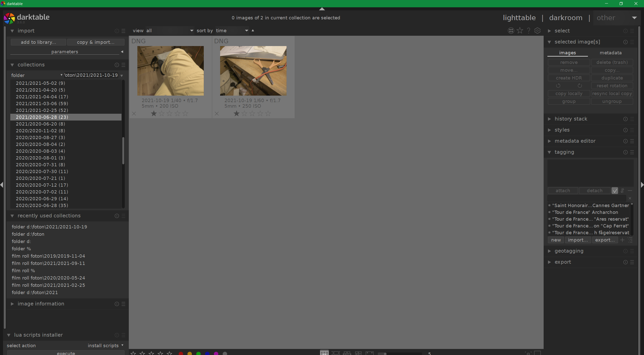Create a new tag with the new button
Image resolution: width=644 pixels, height=355 pixels.
coord(556,240)
